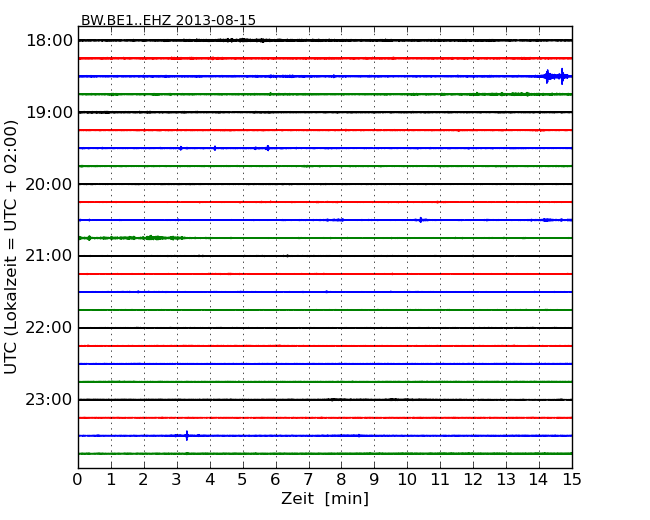Click the 6 minute tick label
This screenshot has height=520, width=650.
click(276, 479)
